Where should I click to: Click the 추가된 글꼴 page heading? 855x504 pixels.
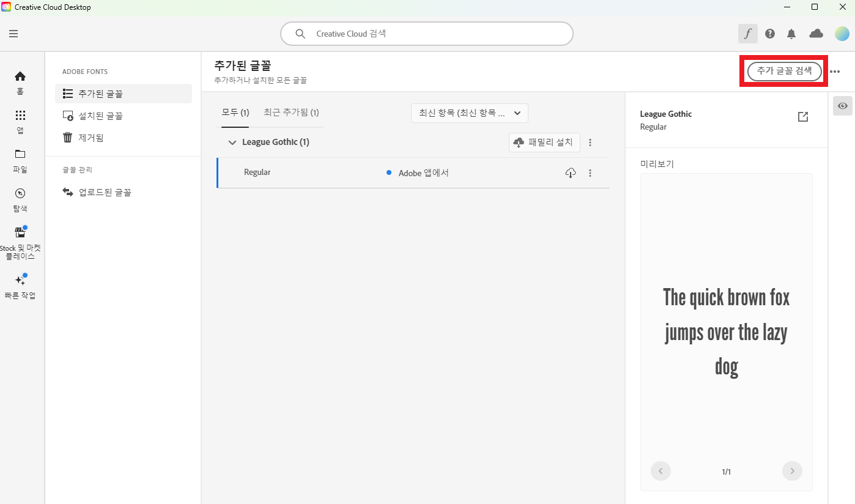coord(242,66)
